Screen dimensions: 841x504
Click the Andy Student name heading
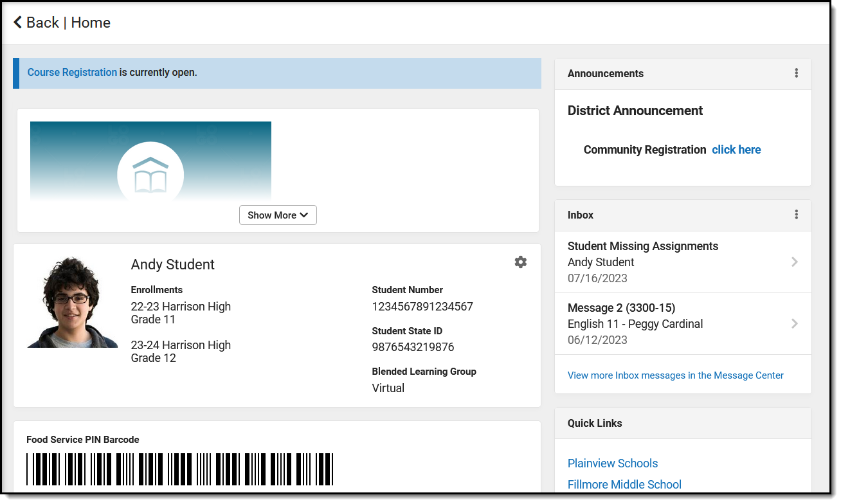point(173,265)
